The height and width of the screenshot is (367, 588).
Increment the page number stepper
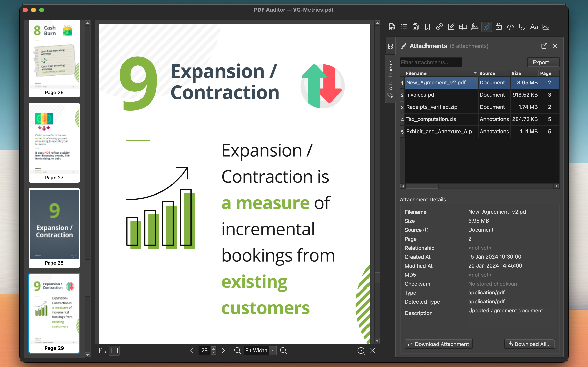213,349
